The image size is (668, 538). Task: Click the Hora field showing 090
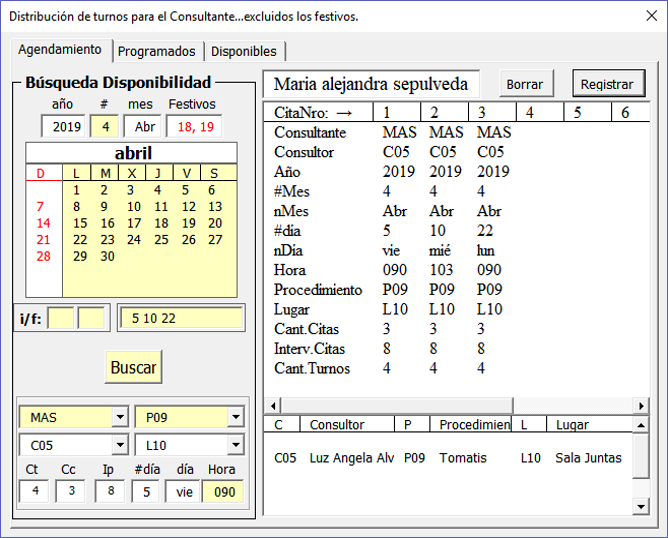[x=223, y=491]
